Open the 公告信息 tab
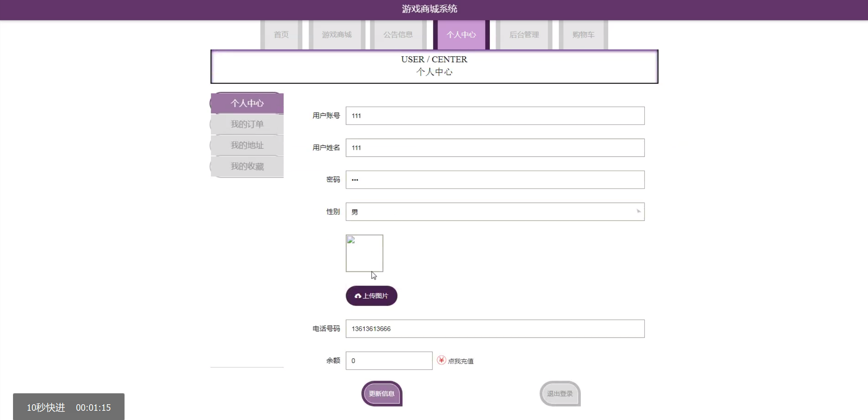This screenshot has height=420, width=868. click(398, 35)
